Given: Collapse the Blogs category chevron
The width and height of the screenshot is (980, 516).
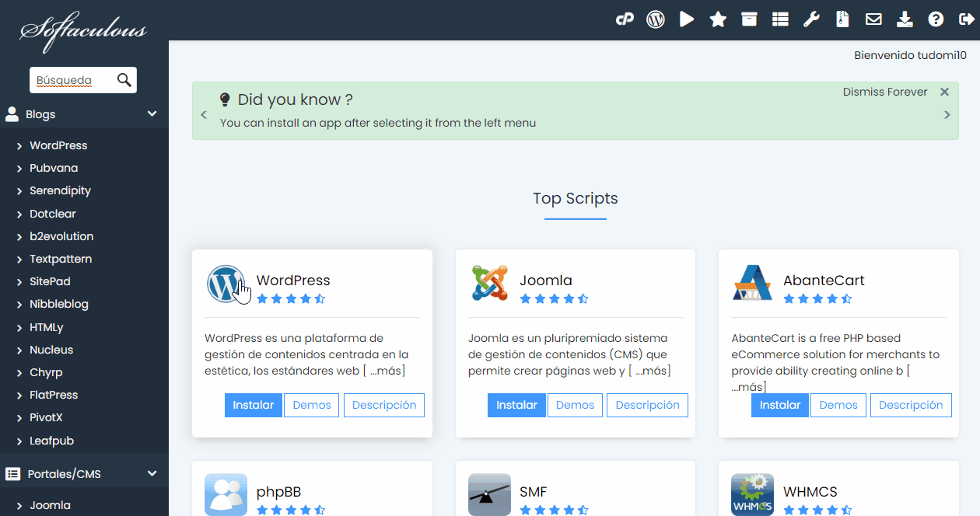Looking at the screenshot, I should 152,114.
